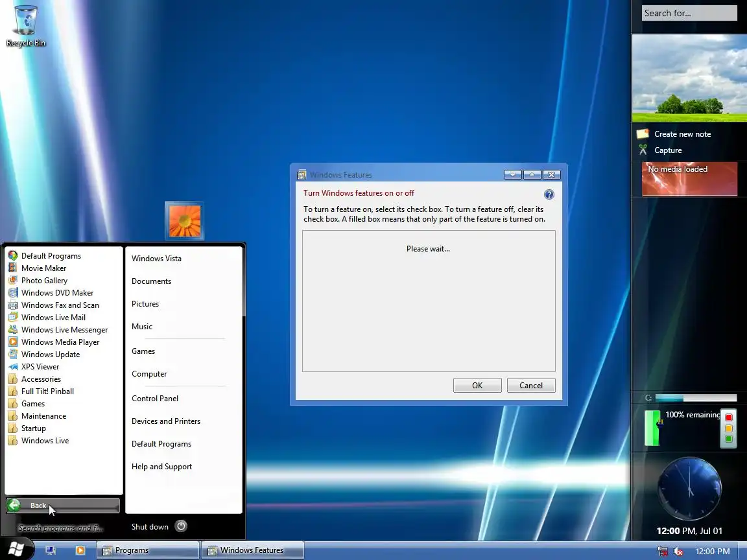Click the Start menu search programs field

point(62,528)
